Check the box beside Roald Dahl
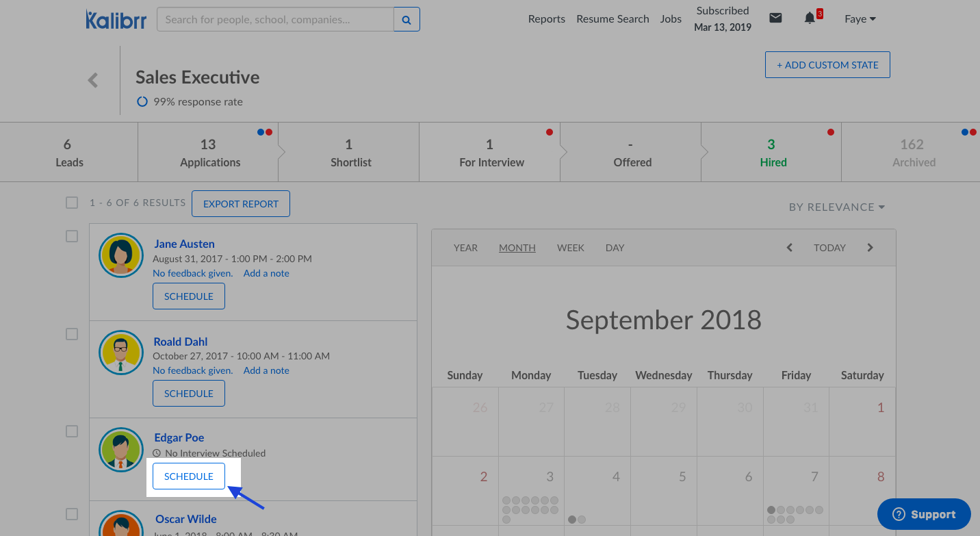 pos(72,334)
